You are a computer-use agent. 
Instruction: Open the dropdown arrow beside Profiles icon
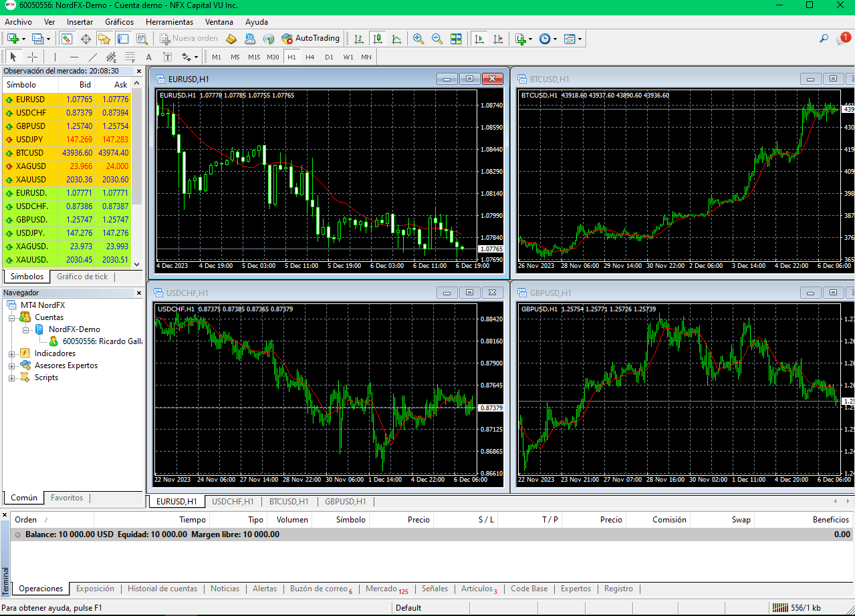(x=47, y=39)
